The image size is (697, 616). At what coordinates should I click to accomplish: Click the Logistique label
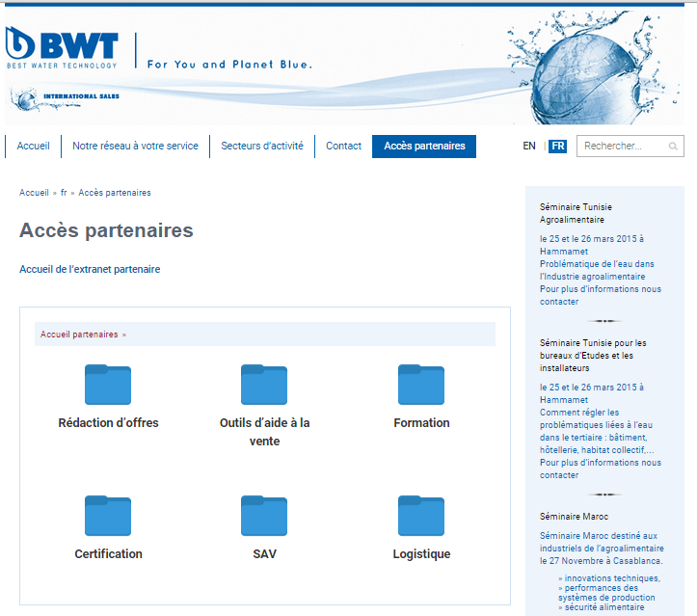click(x=421, y=553)
